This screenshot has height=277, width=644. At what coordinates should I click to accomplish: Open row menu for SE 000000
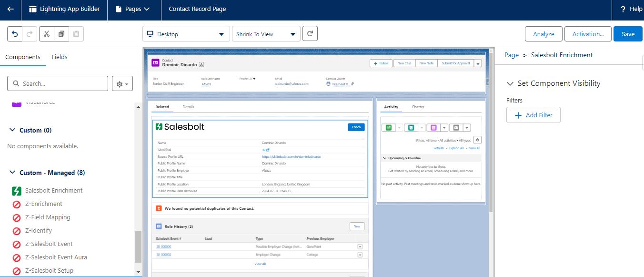click(360, 246)
